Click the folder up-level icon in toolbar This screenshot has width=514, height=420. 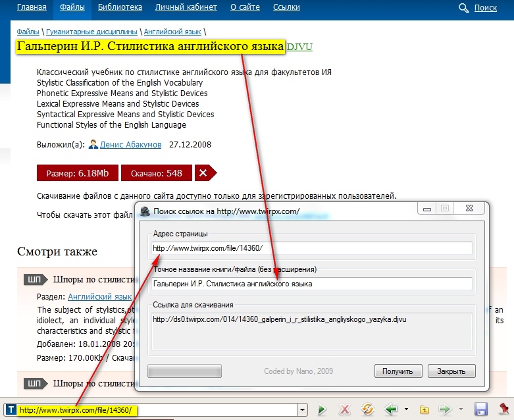tap(424, 409)
